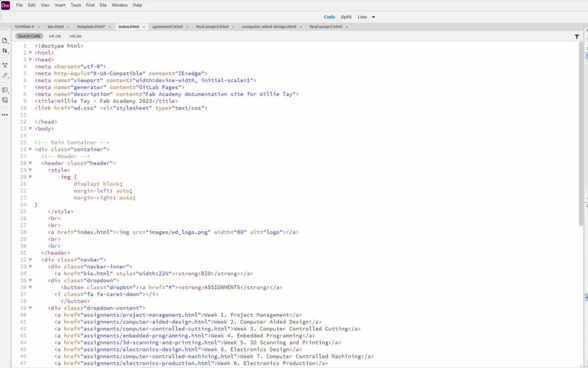
Task: Close the computer-aided-design.html tab
Action: click(301, 27)
